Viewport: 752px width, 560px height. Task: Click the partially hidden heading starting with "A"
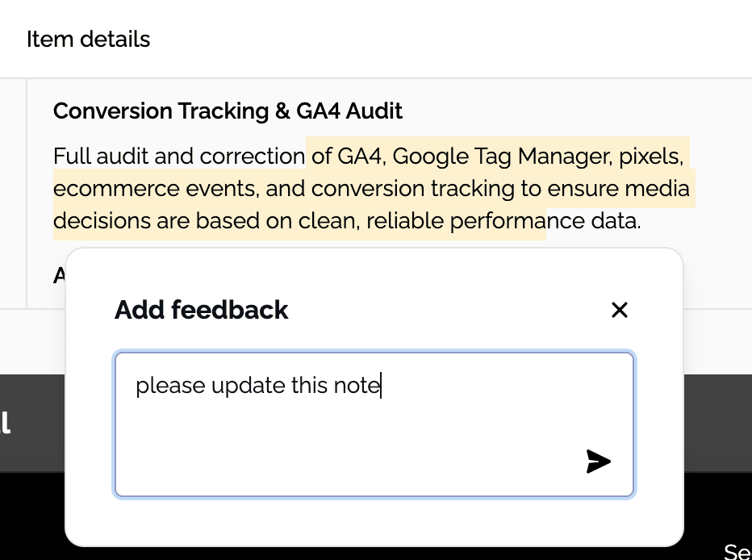pyautogui.click(x=59, y=276)
